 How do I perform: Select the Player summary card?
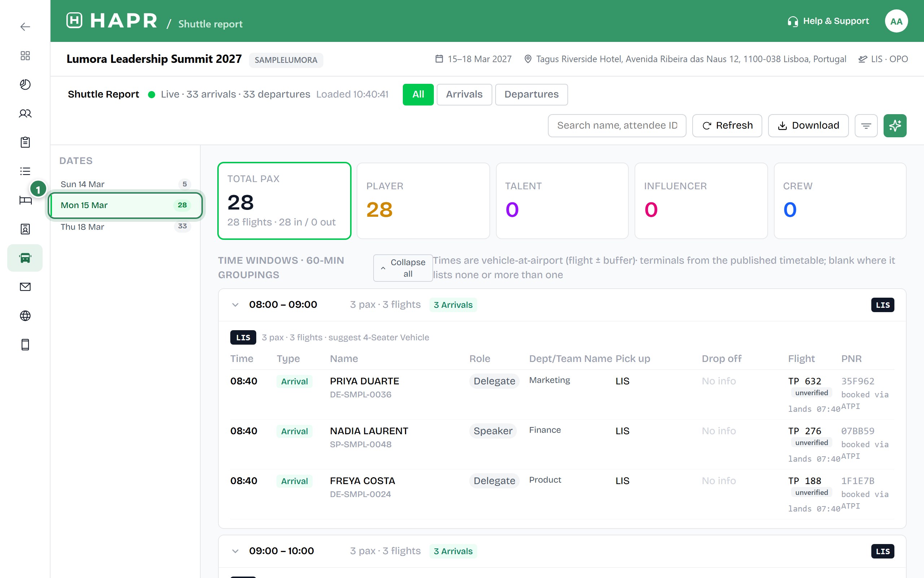point(423,201)
